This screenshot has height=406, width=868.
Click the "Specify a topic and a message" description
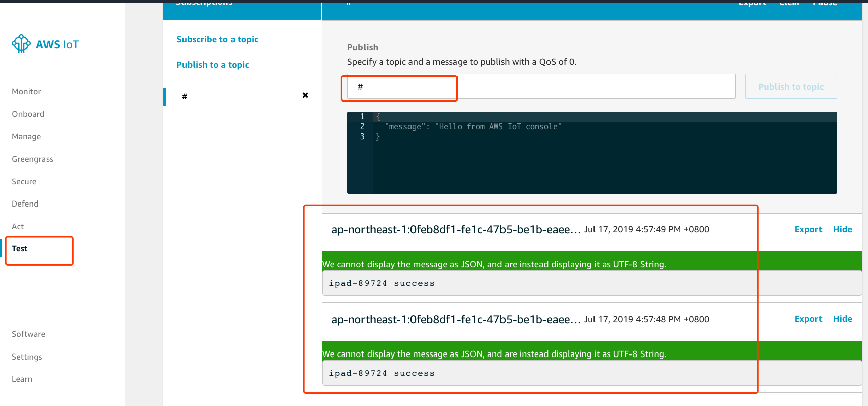coord(462,62)
